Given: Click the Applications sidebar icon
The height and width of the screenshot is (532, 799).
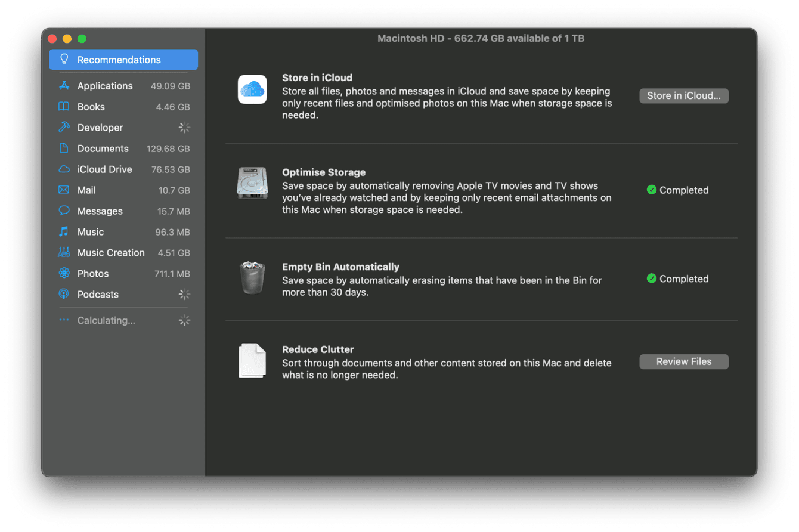Looking at the screenshot, I should (64, 86).
